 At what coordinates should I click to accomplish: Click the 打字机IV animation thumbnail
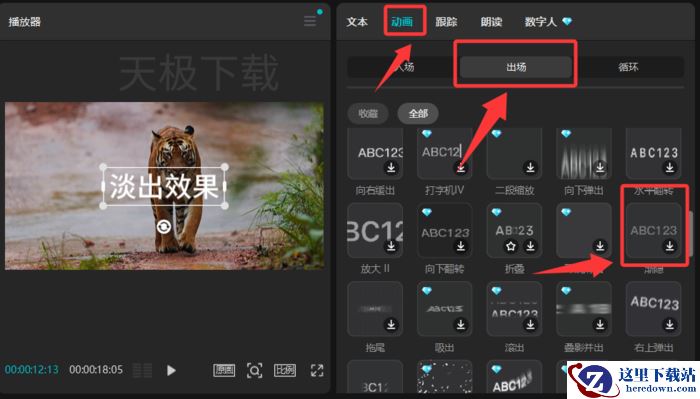[x=445, y=153]
